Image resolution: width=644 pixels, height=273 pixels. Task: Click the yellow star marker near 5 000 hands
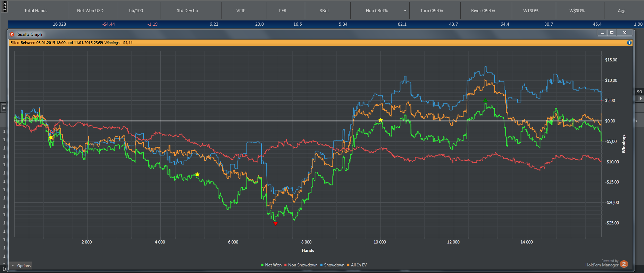(197, 174)
